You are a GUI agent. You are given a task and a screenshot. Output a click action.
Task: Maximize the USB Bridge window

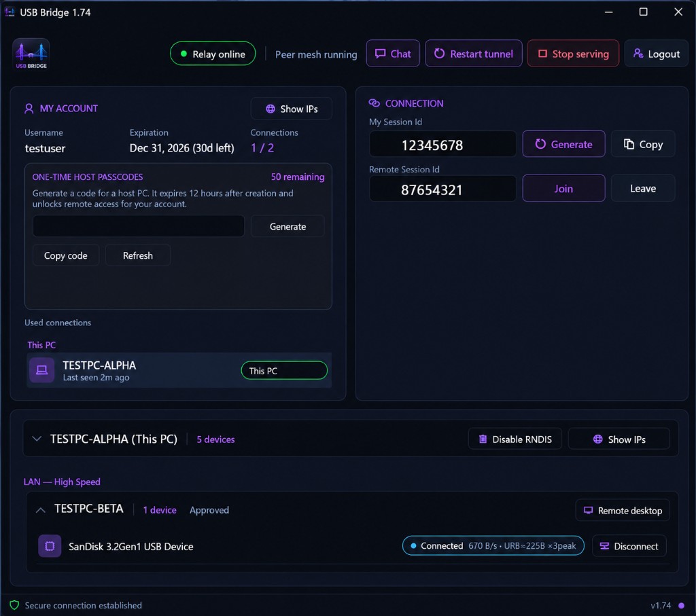point(643,12)
